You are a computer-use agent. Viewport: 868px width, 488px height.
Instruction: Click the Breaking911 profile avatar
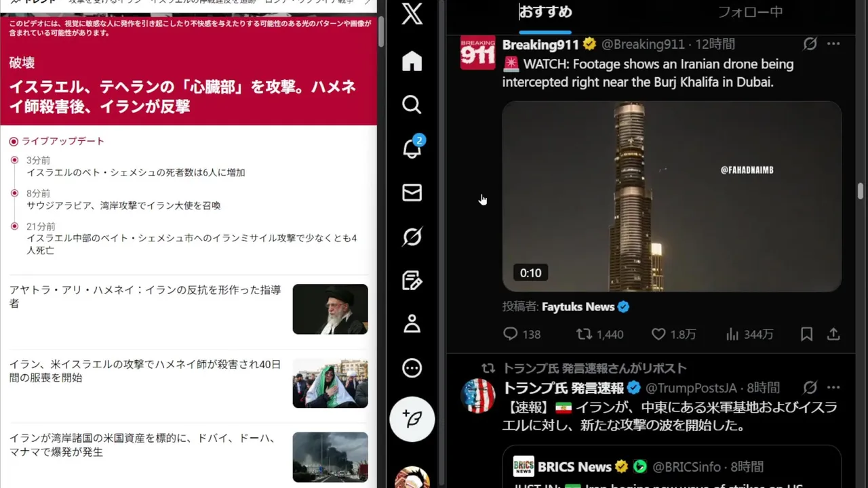tap(477, 53)
